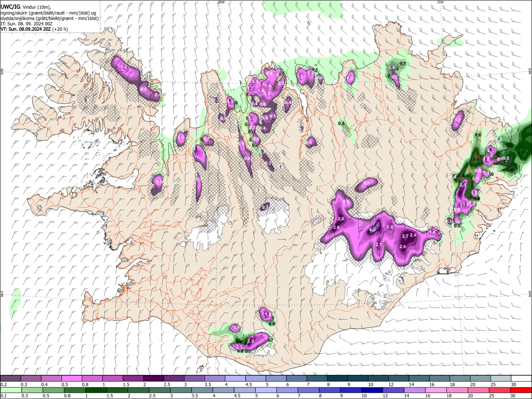Image resolution: width=532 pixels, height=399 pixels.
Task: Select the bright pink swatch, 0.5 to 0.8, upper scale
Action: click(x=71, y=379)
